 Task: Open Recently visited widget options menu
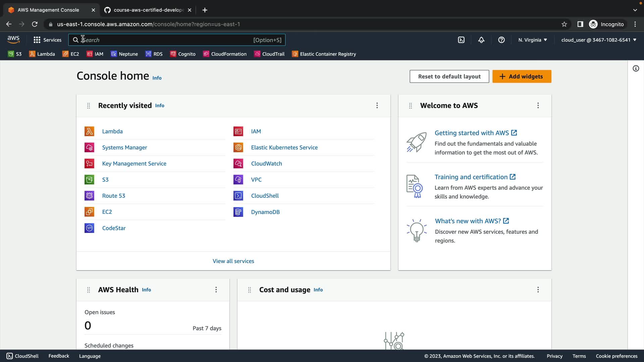pos(377,106)
